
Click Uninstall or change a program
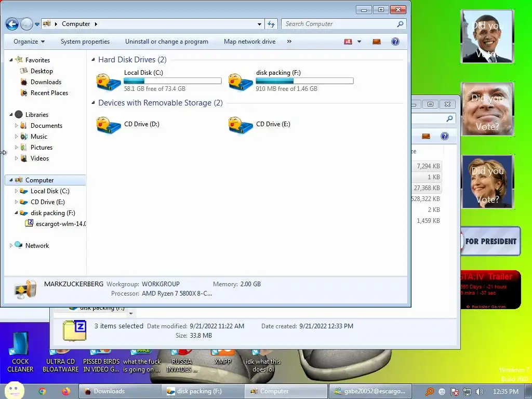tap(167, 42)
